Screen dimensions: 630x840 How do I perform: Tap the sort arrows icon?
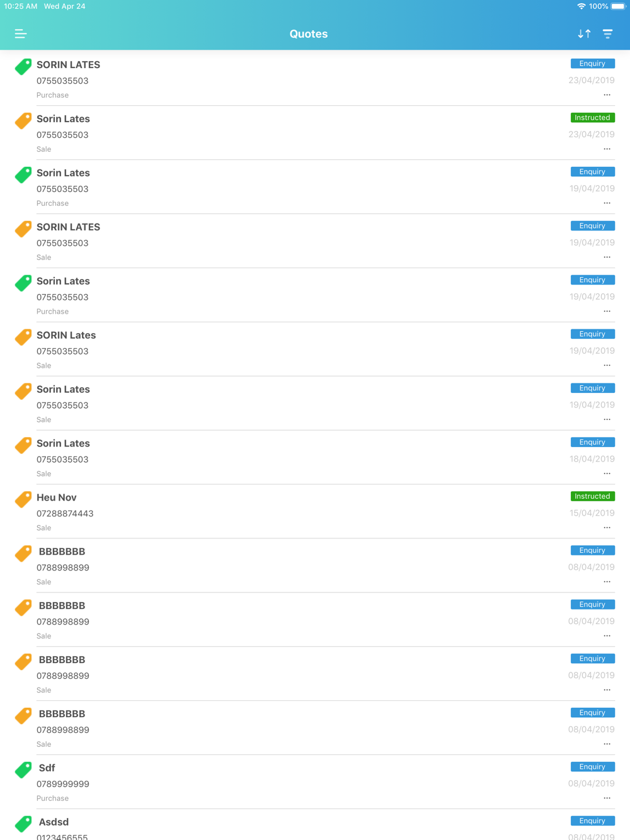584,34
